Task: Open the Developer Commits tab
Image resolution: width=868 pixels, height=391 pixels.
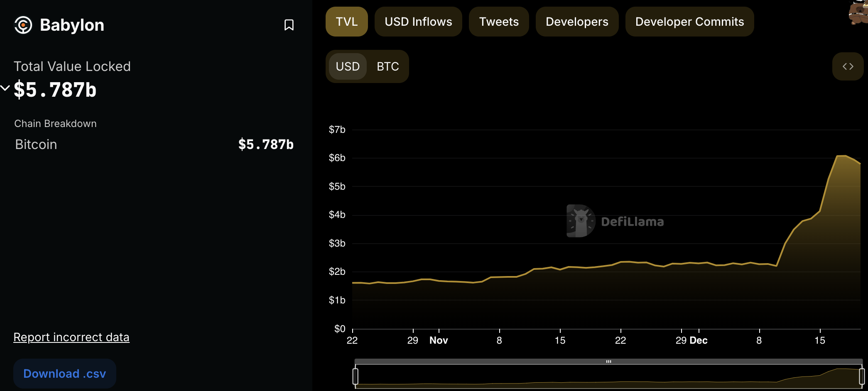Action: click(x=689, y=22)
